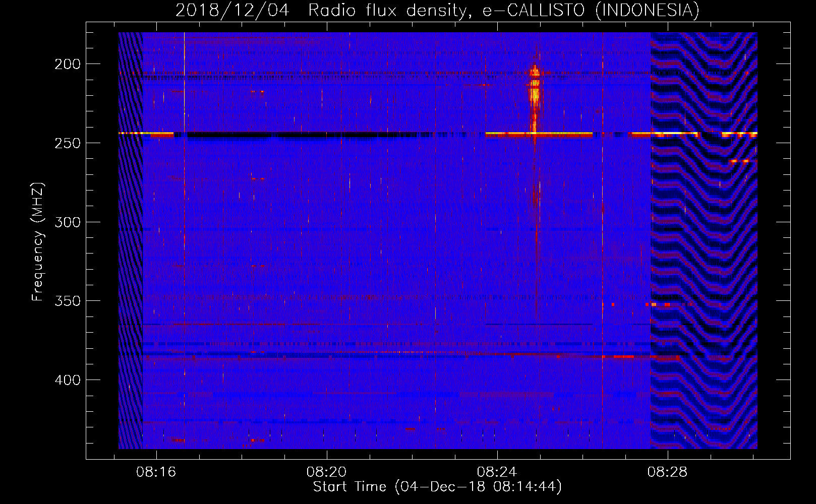The image size is (816, 504).
Task: Click the 350 frequency tick label
Action: [x=68, y=301]
